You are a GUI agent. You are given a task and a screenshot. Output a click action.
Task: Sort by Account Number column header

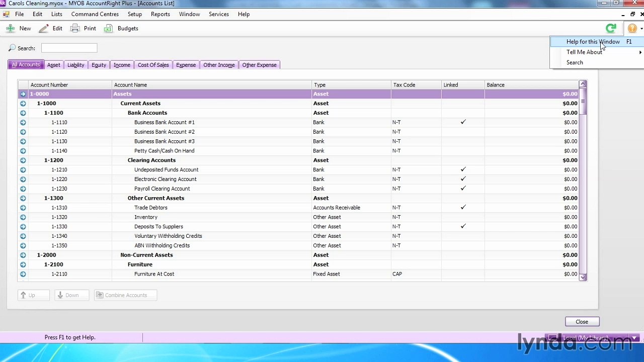(70, 85)
